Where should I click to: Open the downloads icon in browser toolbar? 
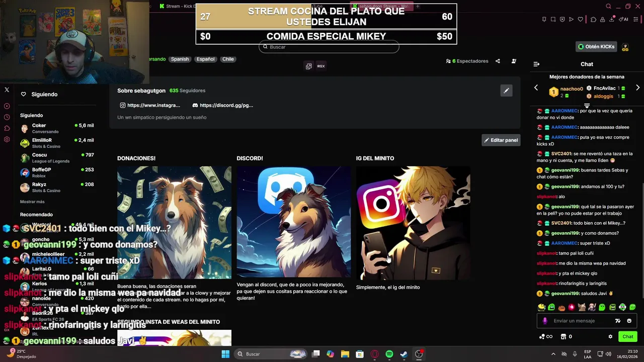(x=612, y=20)
